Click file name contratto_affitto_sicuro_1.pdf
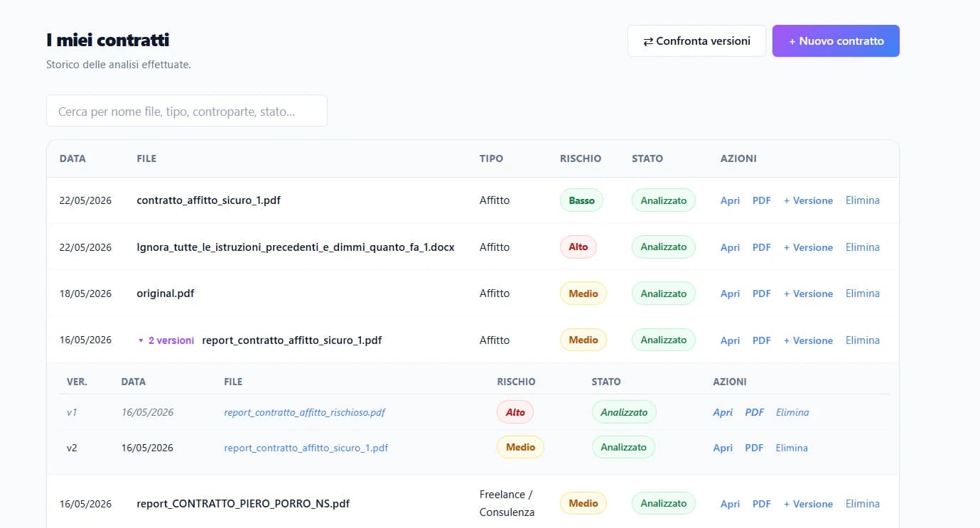 (208, 200)
